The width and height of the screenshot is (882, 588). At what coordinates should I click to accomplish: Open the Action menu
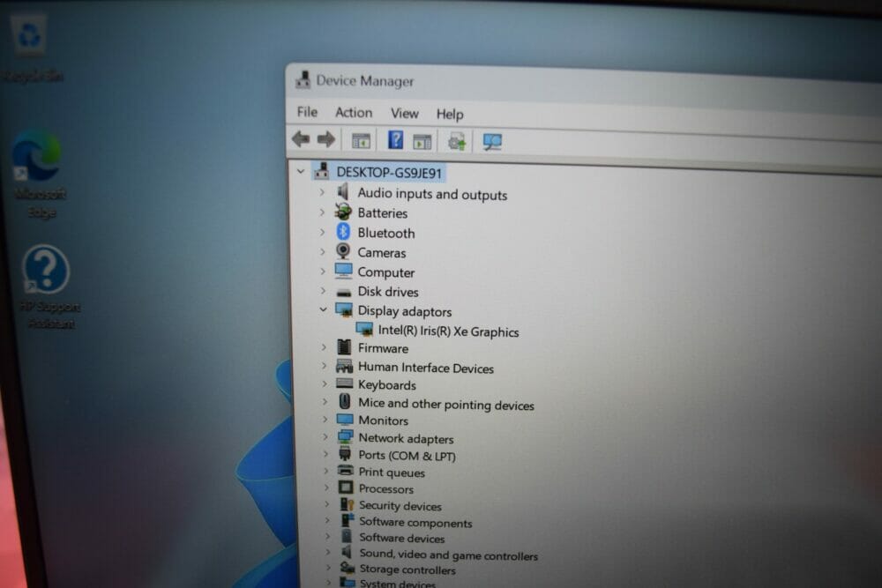[354, 113]
